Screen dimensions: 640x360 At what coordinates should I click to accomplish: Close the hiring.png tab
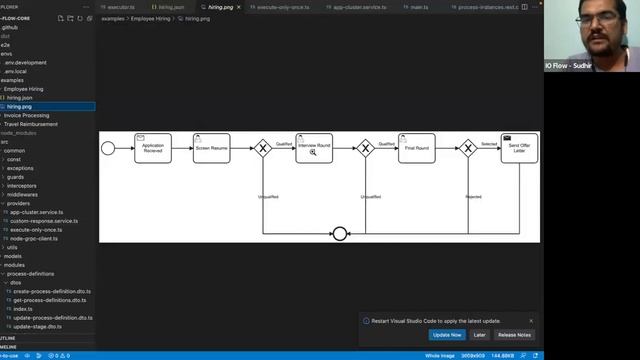click(239, 7)
